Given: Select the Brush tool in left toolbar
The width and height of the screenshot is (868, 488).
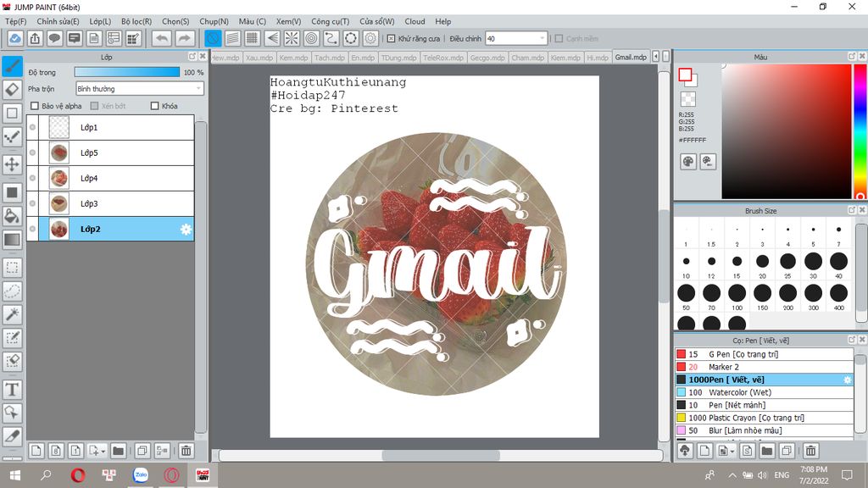Looking at the screenshot, I should pos(12,66).
